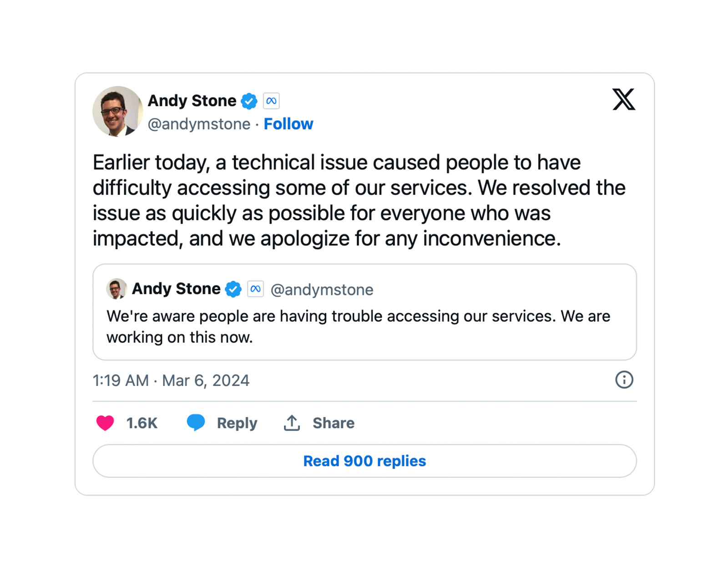Image resolution: width=728 pixels, height=569 pixels.
Task: Follow Andy Stone
Action: point(288,124)
